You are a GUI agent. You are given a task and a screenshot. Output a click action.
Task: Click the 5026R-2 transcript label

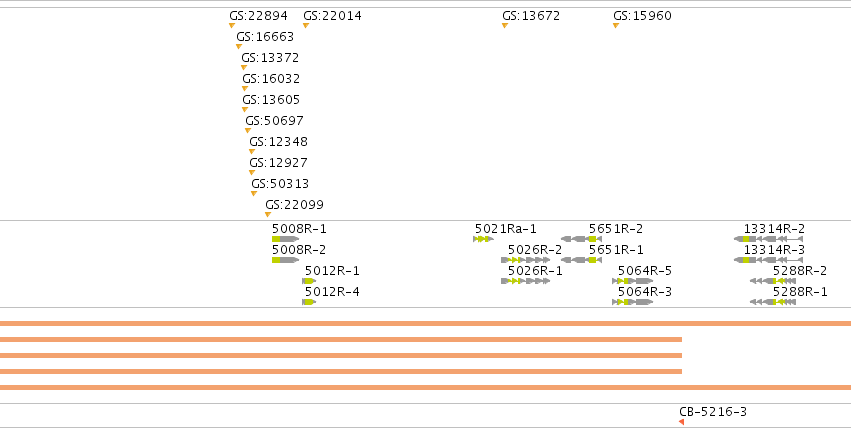point(535,250)
